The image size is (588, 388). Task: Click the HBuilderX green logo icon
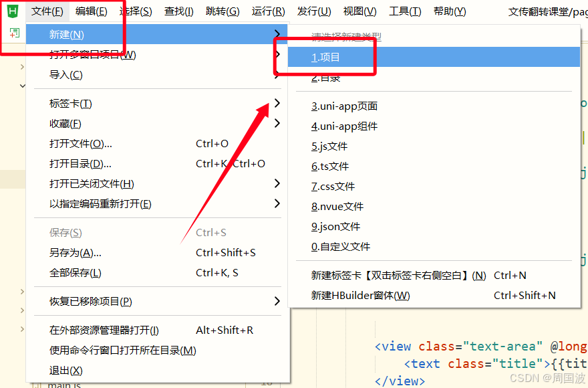(13, 11)
